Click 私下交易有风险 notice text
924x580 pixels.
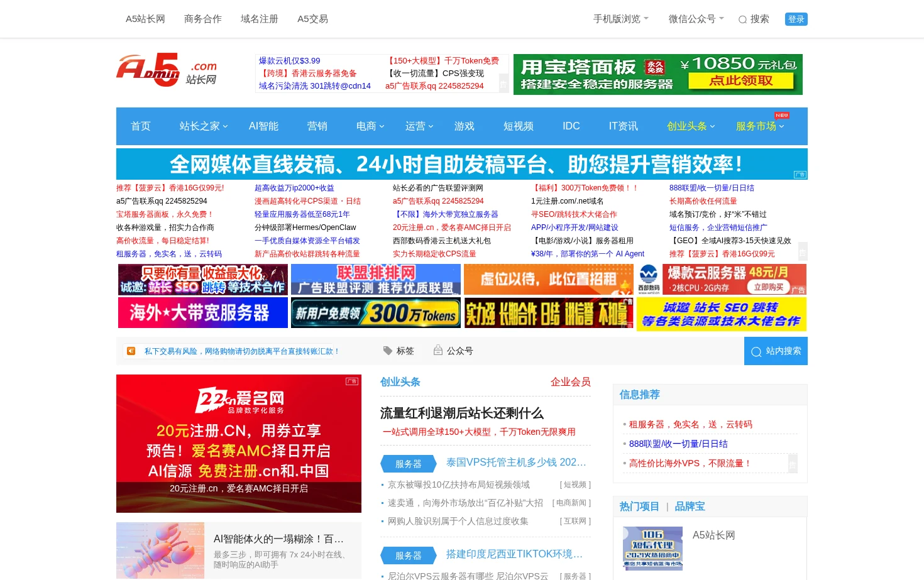[241, 351]
